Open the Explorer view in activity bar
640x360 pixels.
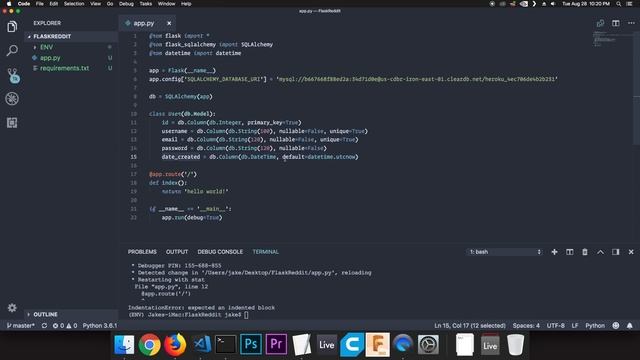point(12,27)
